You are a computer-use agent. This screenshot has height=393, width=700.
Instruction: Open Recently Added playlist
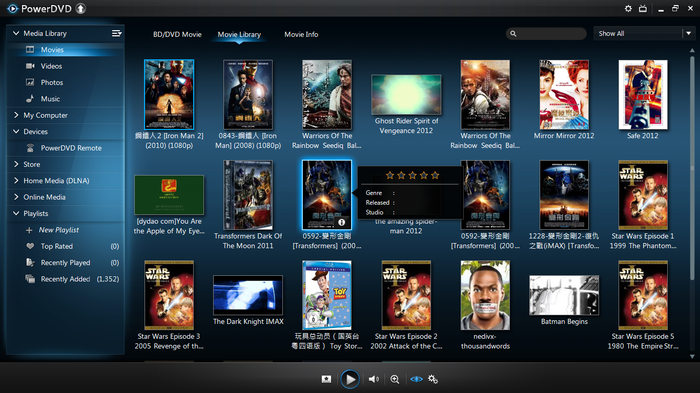[65, 279]
